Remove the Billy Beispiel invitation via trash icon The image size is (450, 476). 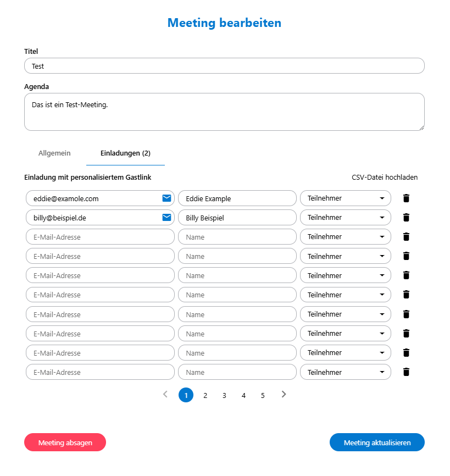[406, 217]
